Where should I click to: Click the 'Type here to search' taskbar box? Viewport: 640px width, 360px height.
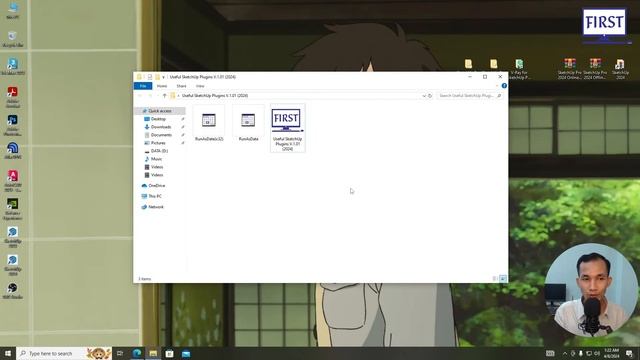64,353
